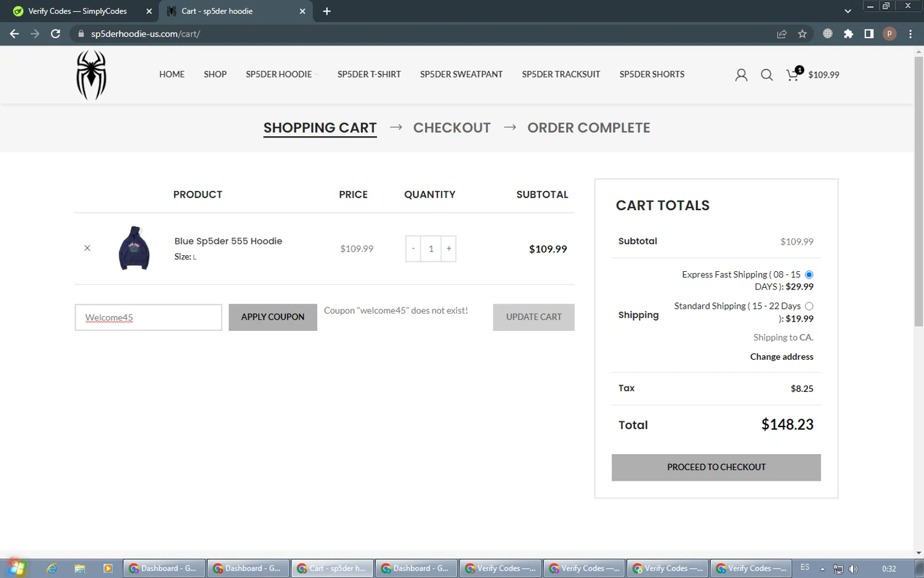
Task: Remove Blue Sp5der 555 Hoodie with X
Action: 87,248
